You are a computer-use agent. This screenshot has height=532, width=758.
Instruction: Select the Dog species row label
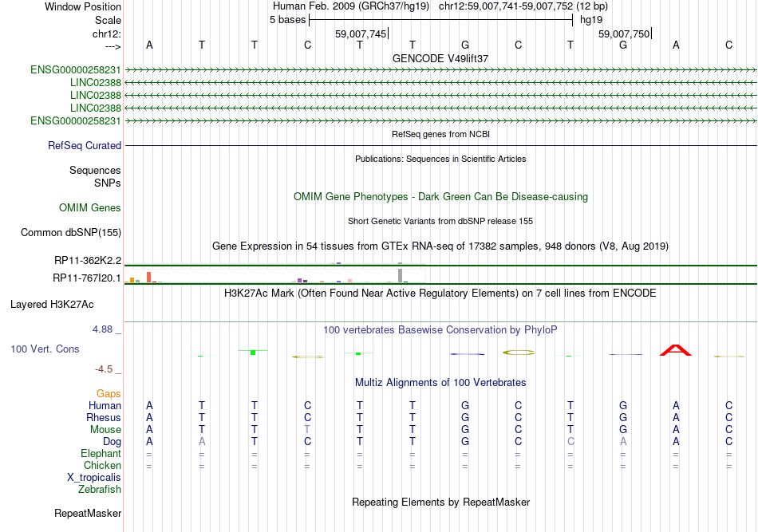click(x=112, y=442)
